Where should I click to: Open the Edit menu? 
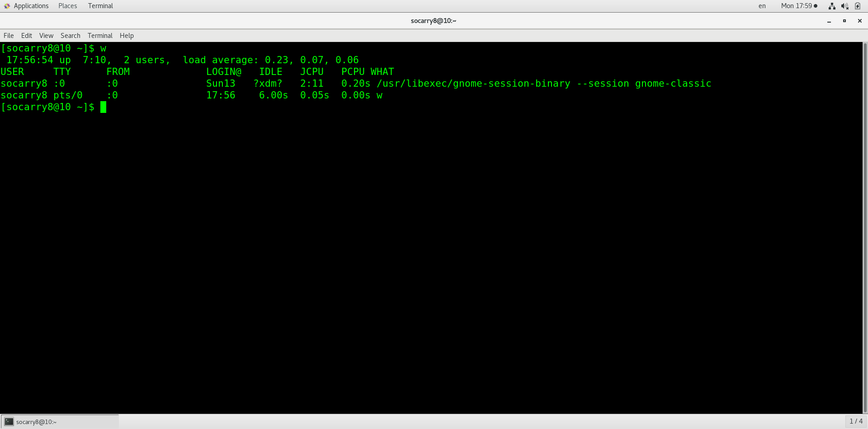27,36
